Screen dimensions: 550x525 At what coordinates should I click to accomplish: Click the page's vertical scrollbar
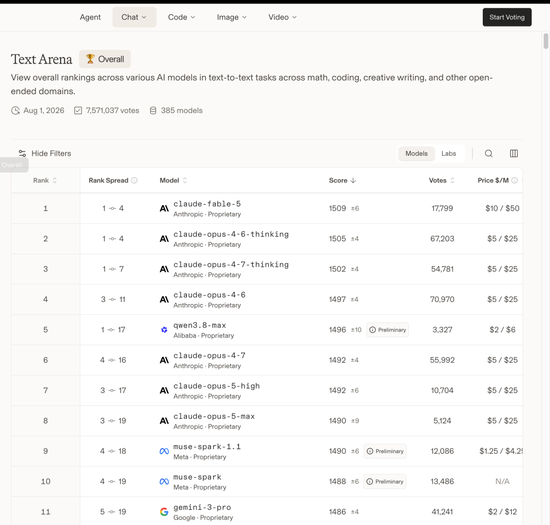(x=546, y=41)
